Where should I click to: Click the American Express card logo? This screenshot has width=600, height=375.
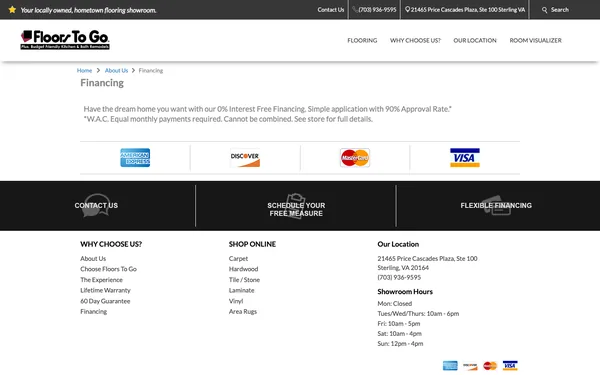pos(135,158)
